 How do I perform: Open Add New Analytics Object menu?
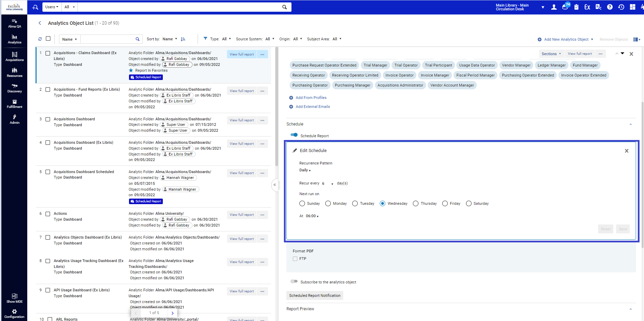566,39
